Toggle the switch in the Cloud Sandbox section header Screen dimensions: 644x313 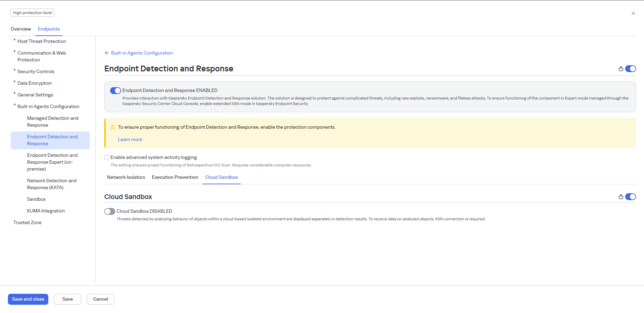click(x=630, y=197)
